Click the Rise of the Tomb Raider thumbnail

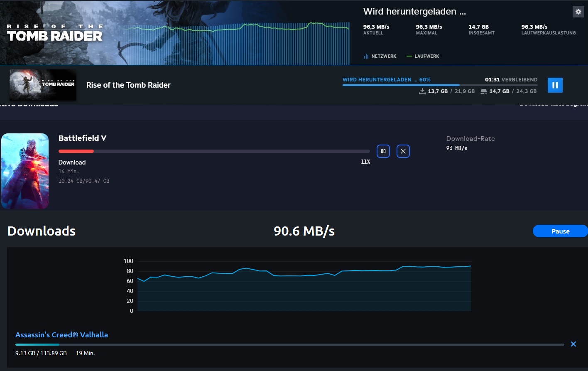pyautogui.click(x=43, y=85)
